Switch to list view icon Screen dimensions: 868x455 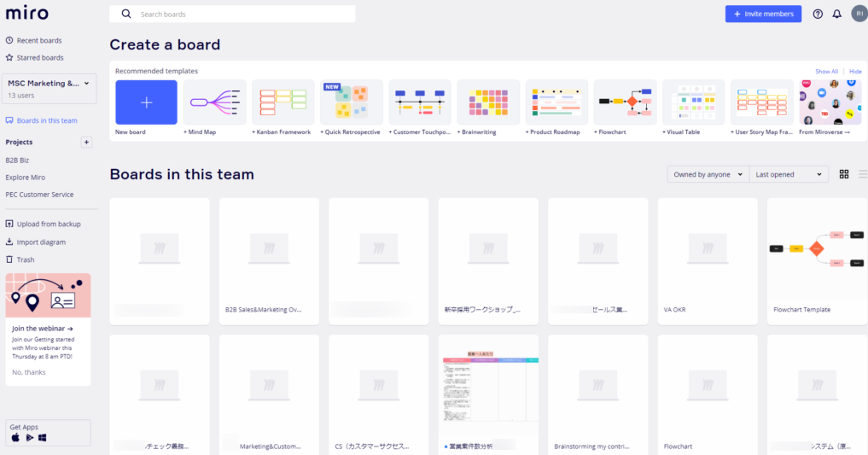pyautogui.click(x=863, y=174)
